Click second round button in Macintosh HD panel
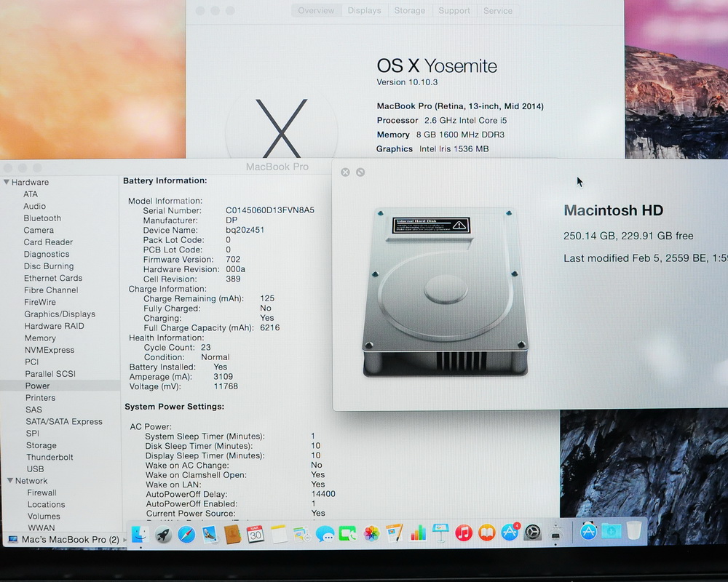The height and width of the screenshot is (582, 728). pos(360,172)
